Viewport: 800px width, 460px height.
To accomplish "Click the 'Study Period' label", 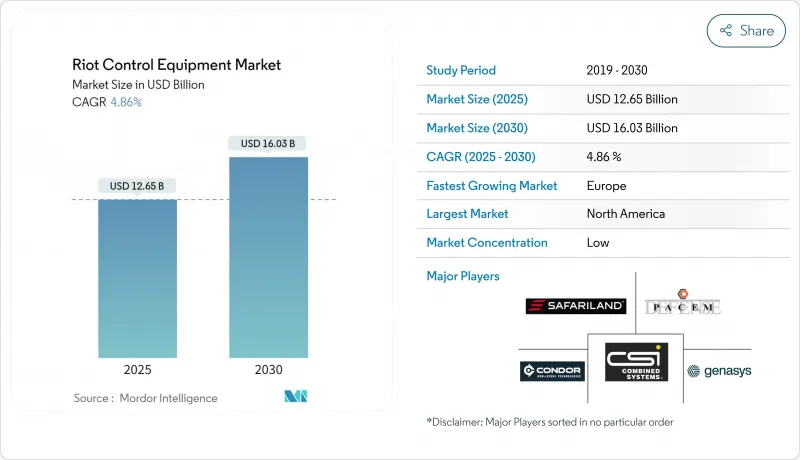I will coord(461,70).
